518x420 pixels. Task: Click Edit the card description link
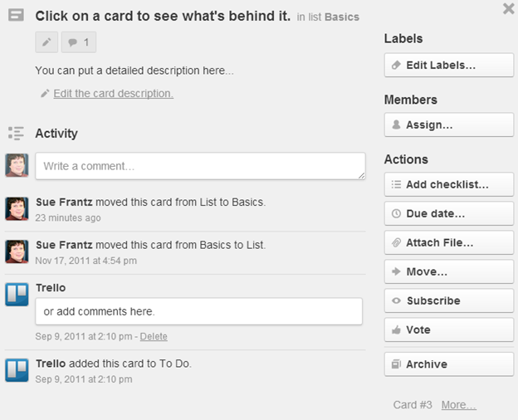113,94
